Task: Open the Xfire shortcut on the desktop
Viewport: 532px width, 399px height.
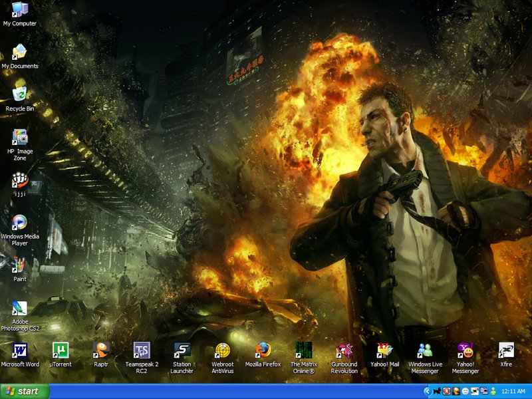Action: [x=506, y=355]
